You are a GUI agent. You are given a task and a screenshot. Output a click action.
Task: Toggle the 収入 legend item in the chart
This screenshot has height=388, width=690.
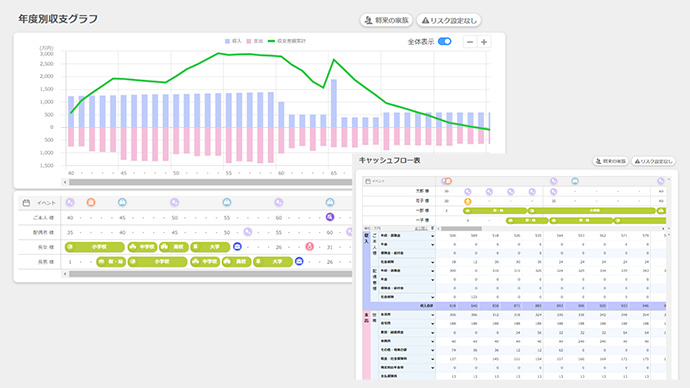tap(233, 41)
